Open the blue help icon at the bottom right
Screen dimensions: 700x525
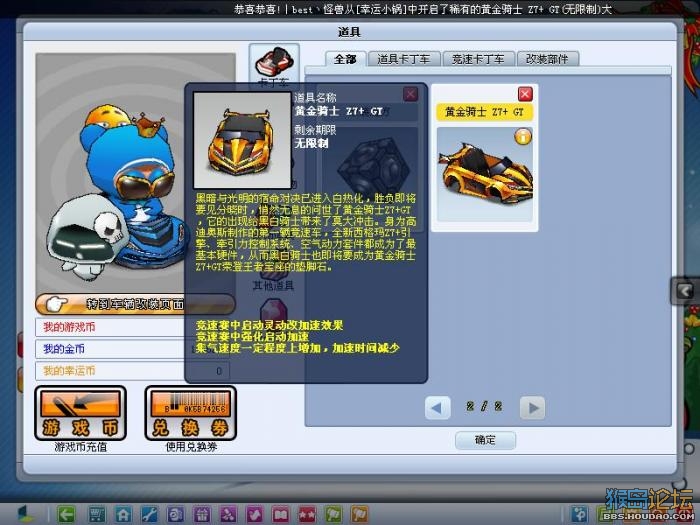pos(579,514)
